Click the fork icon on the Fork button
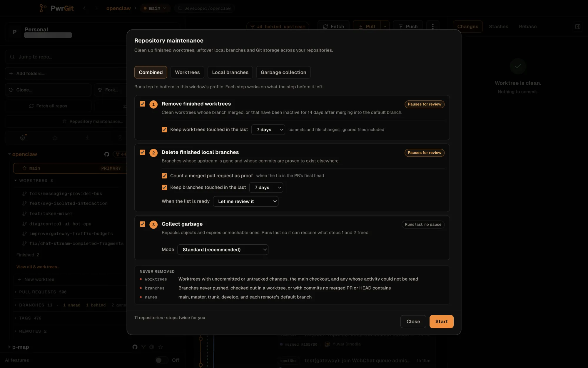Image resolution: width=588 pixels, height=368 pixels. (100, 90)
